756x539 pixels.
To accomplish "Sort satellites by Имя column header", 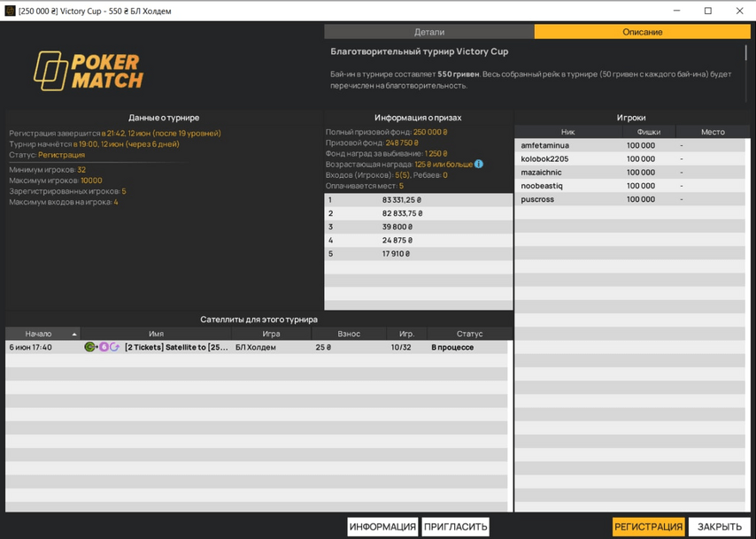I will (x=156, y=334).
